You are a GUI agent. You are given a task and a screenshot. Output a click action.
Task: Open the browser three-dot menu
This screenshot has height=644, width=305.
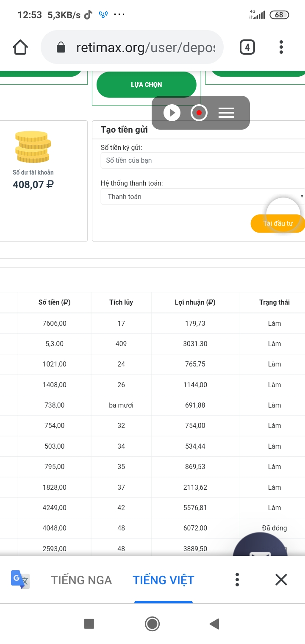281,47
